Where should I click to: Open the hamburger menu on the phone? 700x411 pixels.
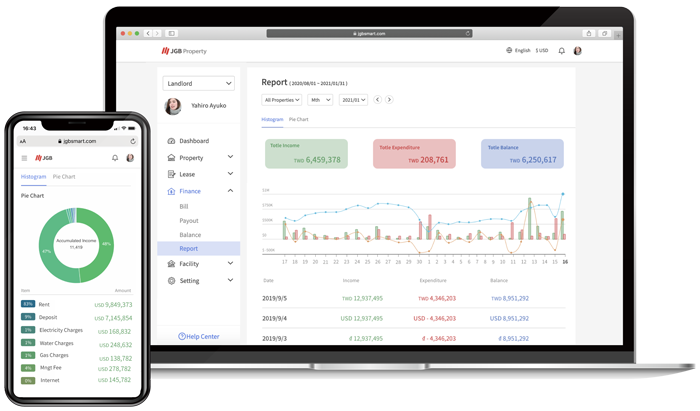coord(25,158)
